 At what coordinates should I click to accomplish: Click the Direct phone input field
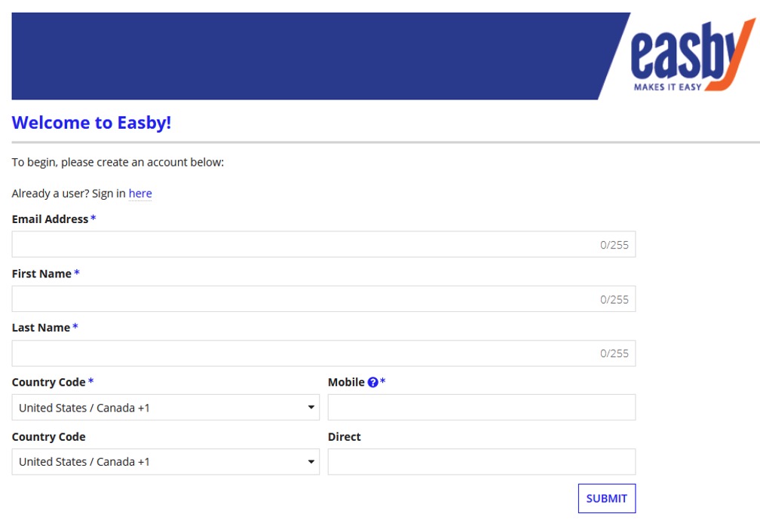[x=482, y=462]
